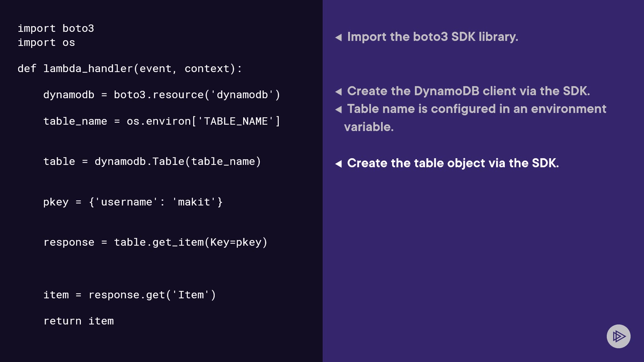Click the Pluralsight play logo icon

pyautogui.click(x=619, y=336)
